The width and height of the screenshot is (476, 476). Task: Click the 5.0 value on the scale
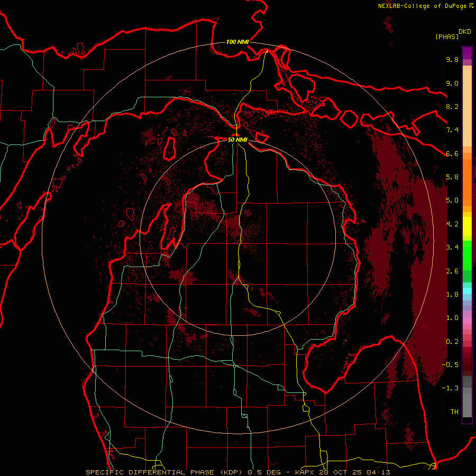click(x=452, y=200)
